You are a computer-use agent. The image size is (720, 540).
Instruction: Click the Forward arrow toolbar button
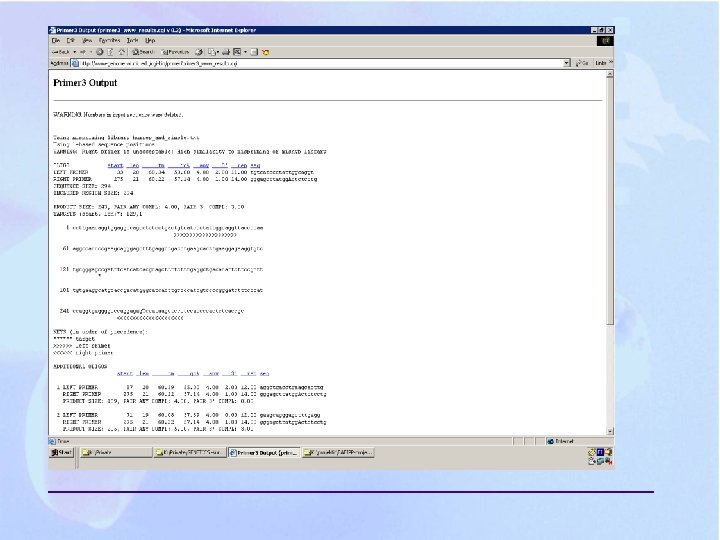(x=84, y=52)
